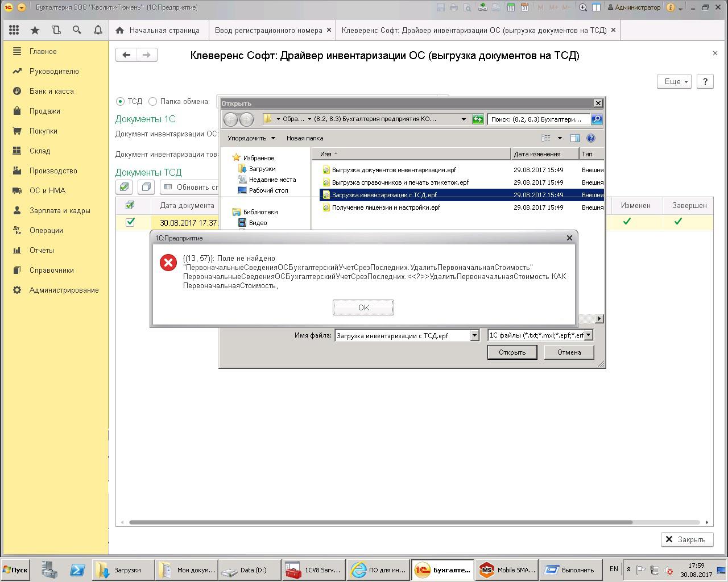Screen dimensions: 728x582
Task: Open the sections grid menu icon
Action: 14,30
